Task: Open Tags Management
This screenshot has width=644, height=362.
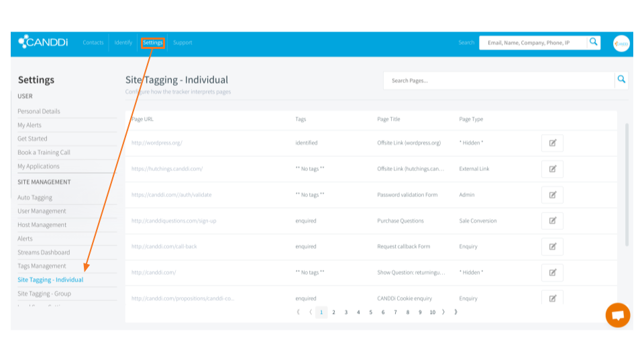Action: pyautogui.click(x=42, y=266)
